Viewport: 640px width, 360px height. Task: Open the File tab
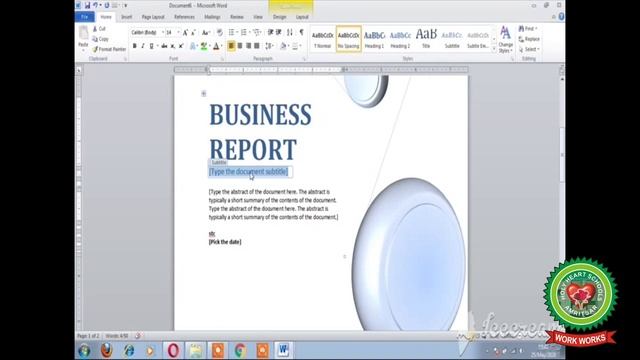click(x=85, y=17)
